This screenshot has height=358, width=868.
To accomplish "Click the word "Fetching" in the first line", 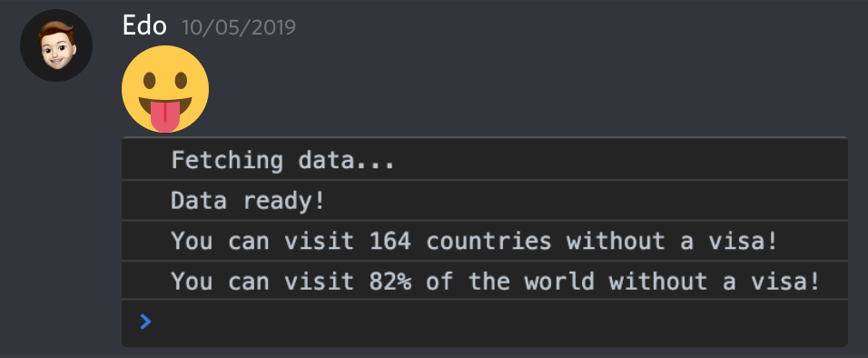I will [x=227, y=161].
